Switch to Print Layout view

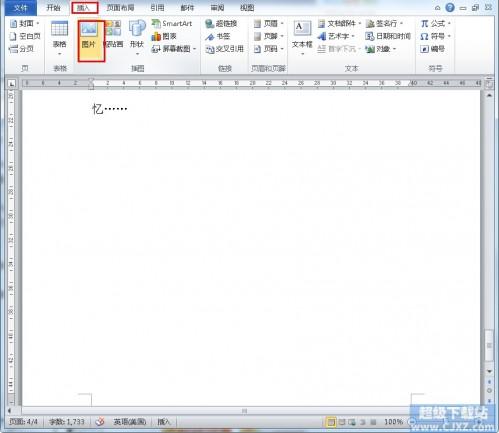point(331,422)
